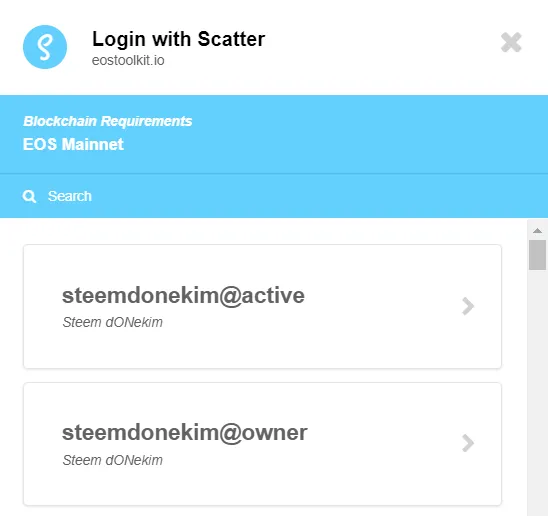Click the Blockchain Requirements heading
The width and height of the screenshot is (548, 516).
(x=108, y=121)
